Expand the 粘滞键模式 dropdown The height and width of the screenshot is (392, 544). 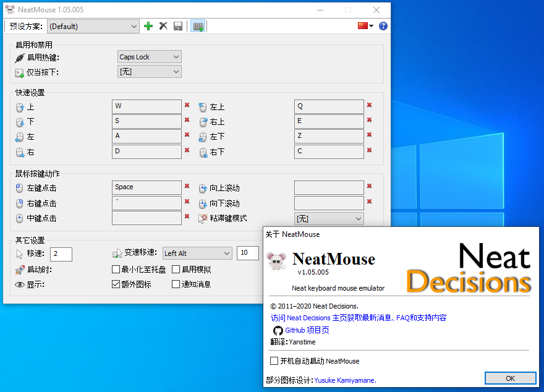[329, 219]
